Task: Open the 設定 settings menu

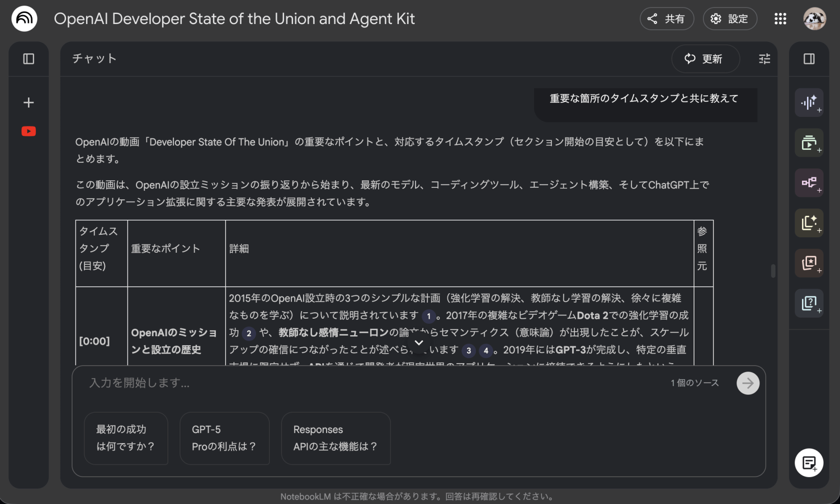Action: tap(729, 19)
